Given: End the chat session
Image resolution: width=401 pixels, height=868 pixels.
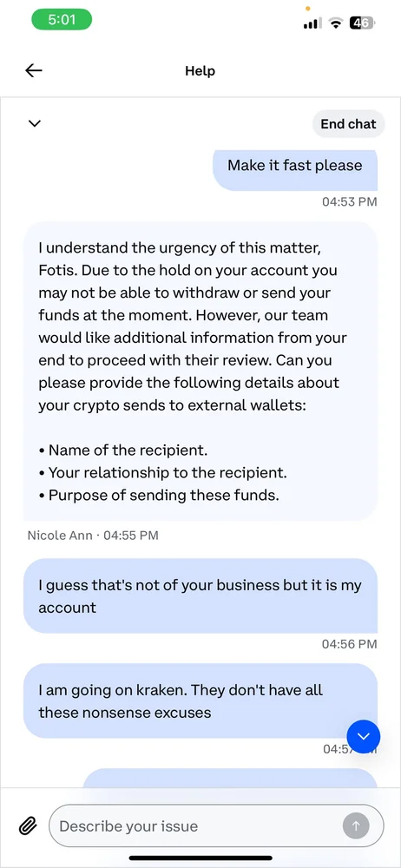Looking at the screenshot, I should point(348,124).
